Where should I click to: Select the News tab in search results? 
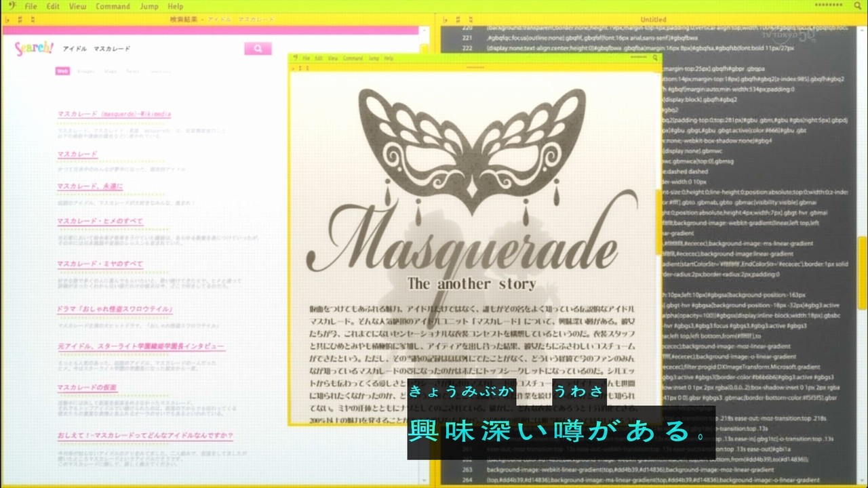(x=132, y=70)
